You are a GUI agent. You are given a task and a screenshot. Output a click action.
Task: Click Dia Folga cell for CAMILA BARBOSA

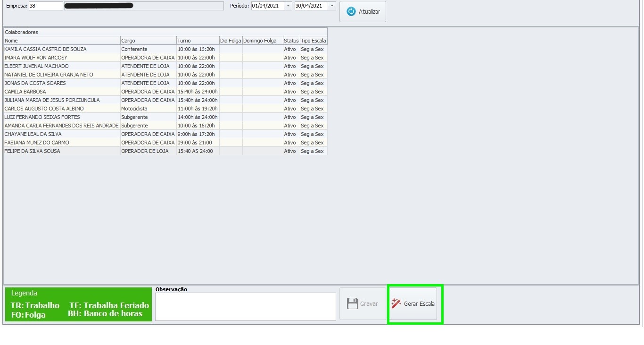231,92
